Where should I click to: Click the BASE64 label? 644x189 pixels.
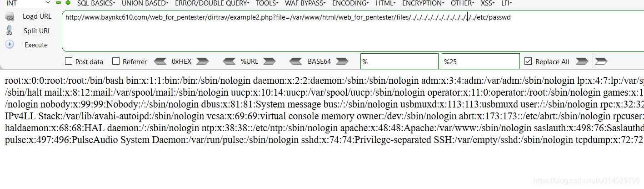pyautogui.click(x=319, y=61)
